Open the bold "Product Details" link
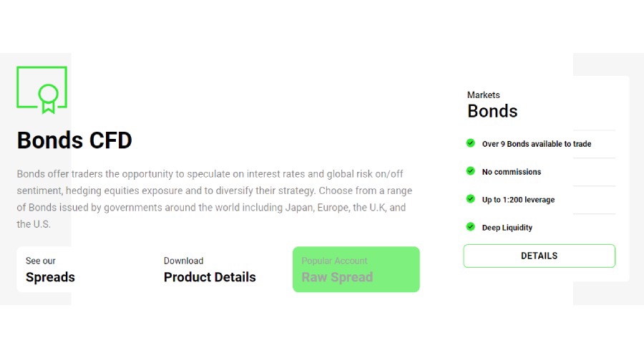This screenshot has height=358, width=644. pos(210,277)
